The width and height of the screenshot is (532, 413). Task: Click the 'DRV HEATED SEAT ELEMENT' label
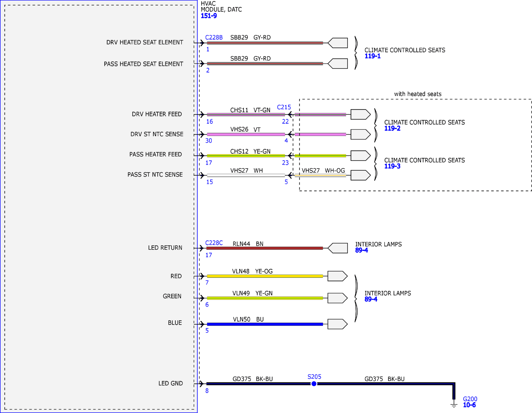click(145, 42)
